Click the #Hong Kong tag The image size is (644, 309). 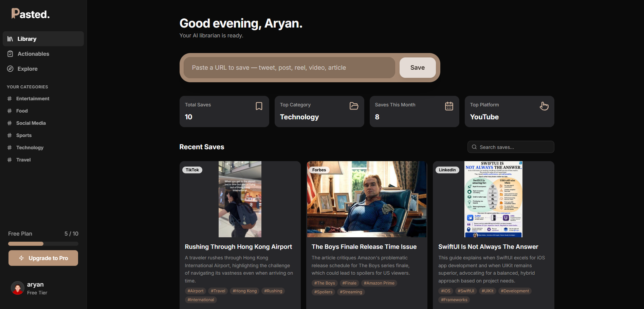245,291
